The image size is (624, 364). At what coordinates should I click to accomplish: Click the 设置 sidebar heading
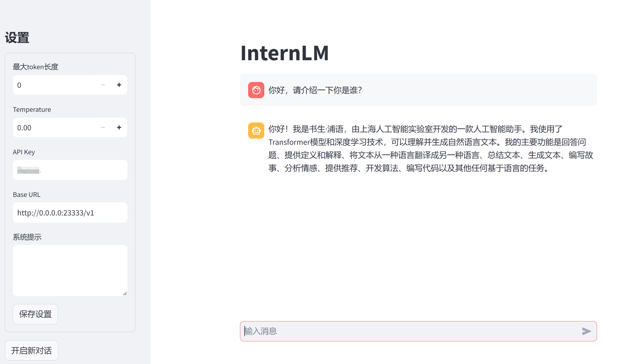coord(17,38)
